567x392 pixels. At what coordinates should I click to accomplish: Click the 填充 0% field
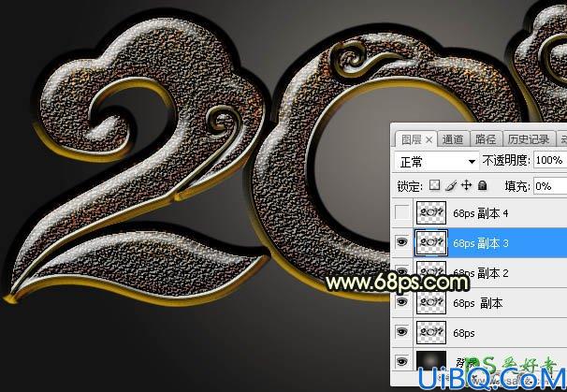pos(549,186)
